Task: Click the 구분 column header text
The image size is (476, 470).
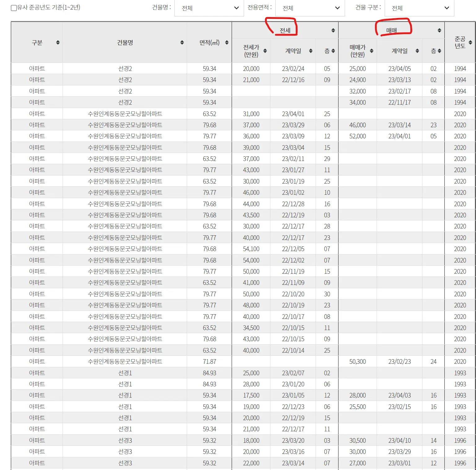Action: coord(37,42)
